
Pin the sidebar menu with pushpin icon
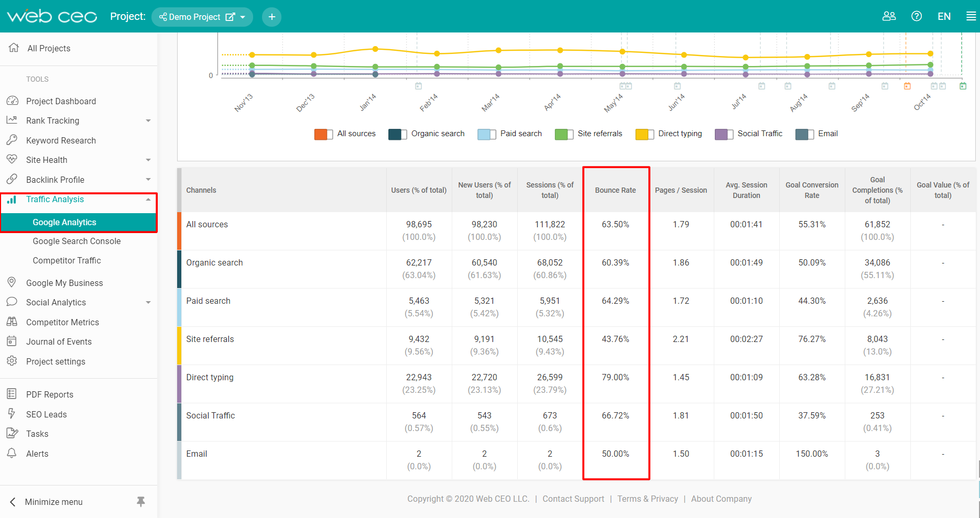(x=140, y=502)
